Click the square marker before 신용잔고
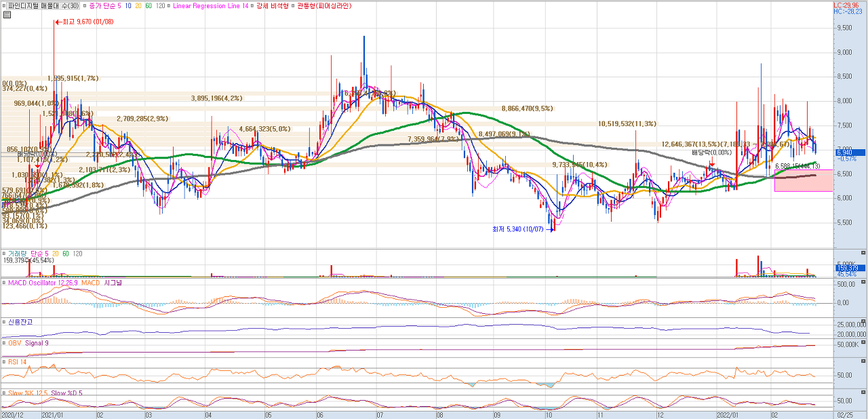The height and width of the screenshot is (419, 868). tap(4, 322)
